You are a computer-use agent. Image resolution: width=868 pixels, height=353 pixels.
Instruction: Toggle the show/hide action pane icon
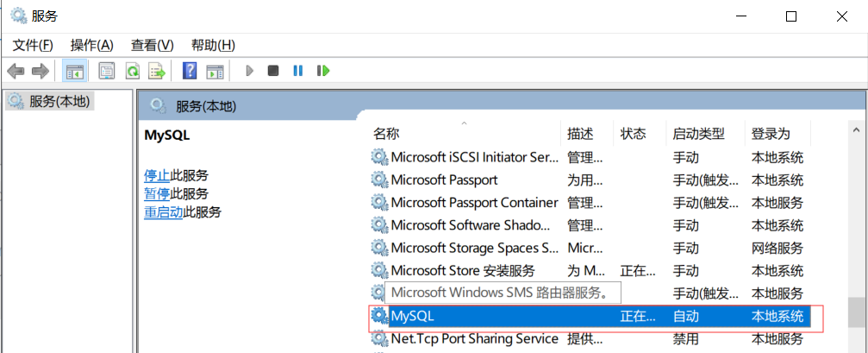pyautogui.click(x=215, y=71)
